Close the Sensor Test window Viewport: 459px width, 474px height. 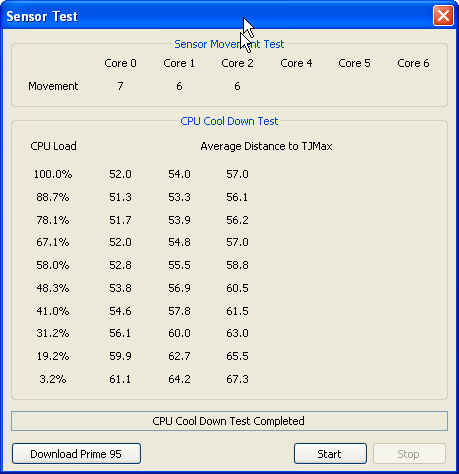tap(443, 16)
